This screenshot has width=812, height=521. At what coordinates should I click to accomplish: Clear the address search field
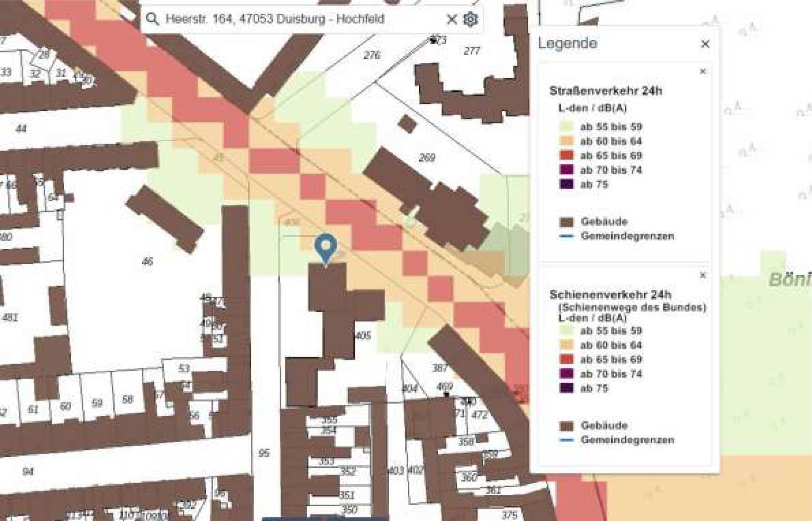[452, 19]
